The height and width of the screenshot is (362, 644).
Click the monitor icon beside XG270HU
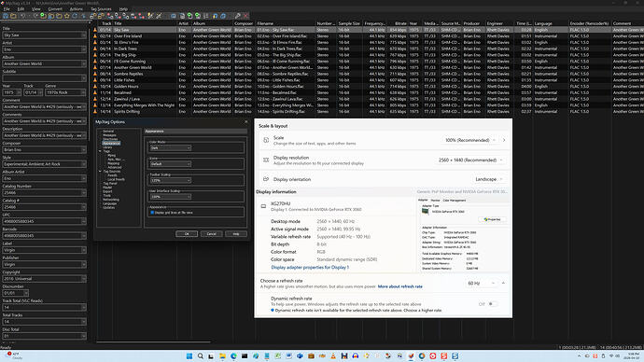263,206
